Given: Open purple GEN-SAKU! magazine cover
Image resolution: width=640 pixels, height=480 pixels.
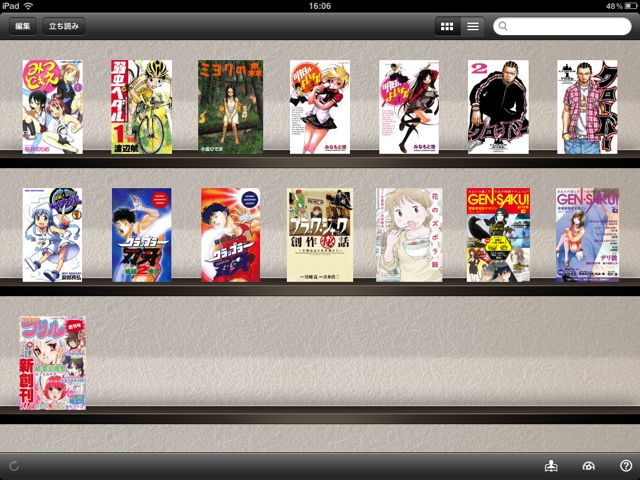Looking at the screenshot, I should pyautogui.click(x=587, y=235).
